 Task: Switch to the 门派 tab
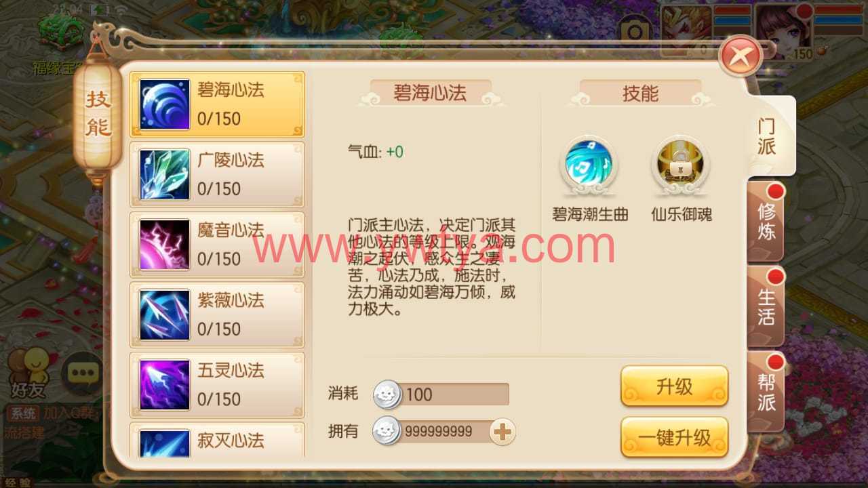tap(767, 136)
